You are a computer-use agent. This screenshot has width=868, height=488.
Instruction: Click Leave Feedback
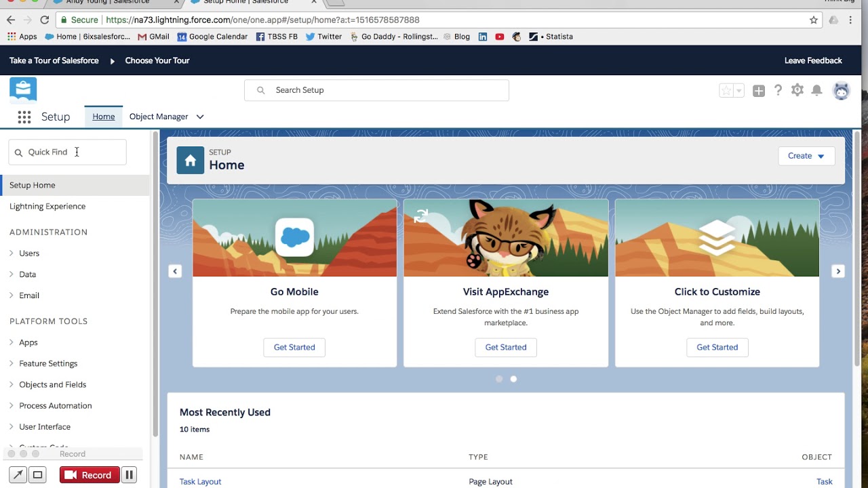point(813,60)
